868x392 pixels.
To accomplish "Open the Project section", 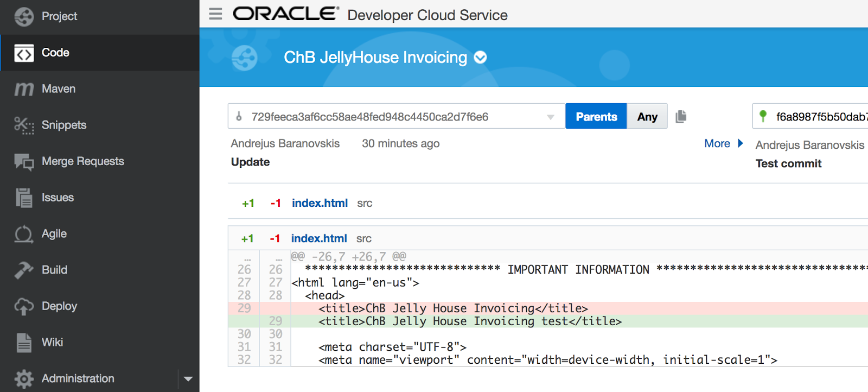I will pos(59,16).
